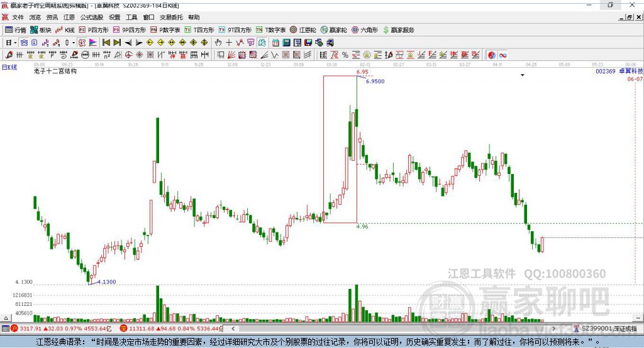Open the P数字表 tool
The height and width of the screenshot is (348, 644).
coord(165,30)
